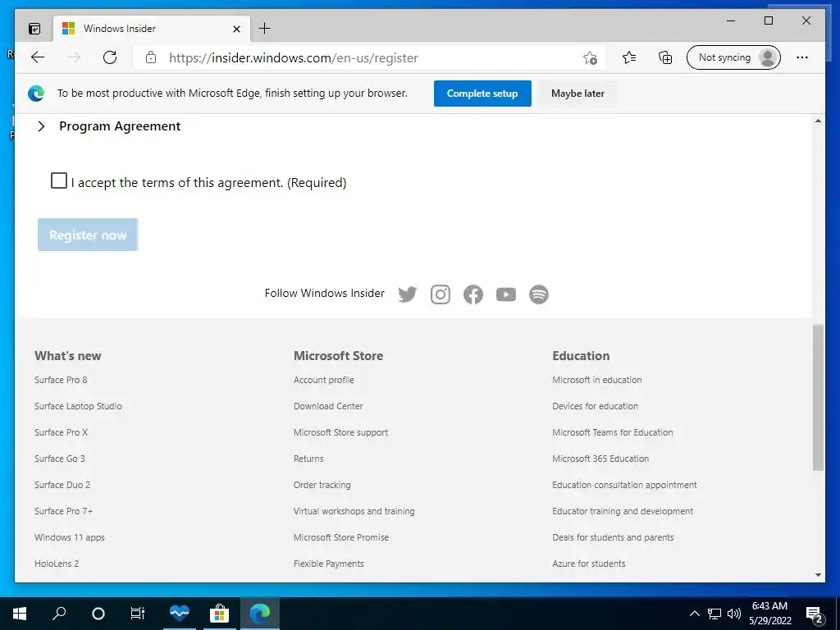Viewport: 840px width, 630px height.
Task: Open Microsoft Teams for Education link
Action: click(x=612, y=432)
